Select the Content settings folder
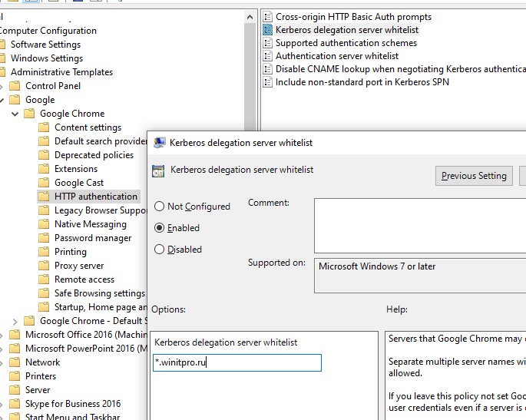The width and height of the screenshot is (526, 420). (x=88, y=127)
